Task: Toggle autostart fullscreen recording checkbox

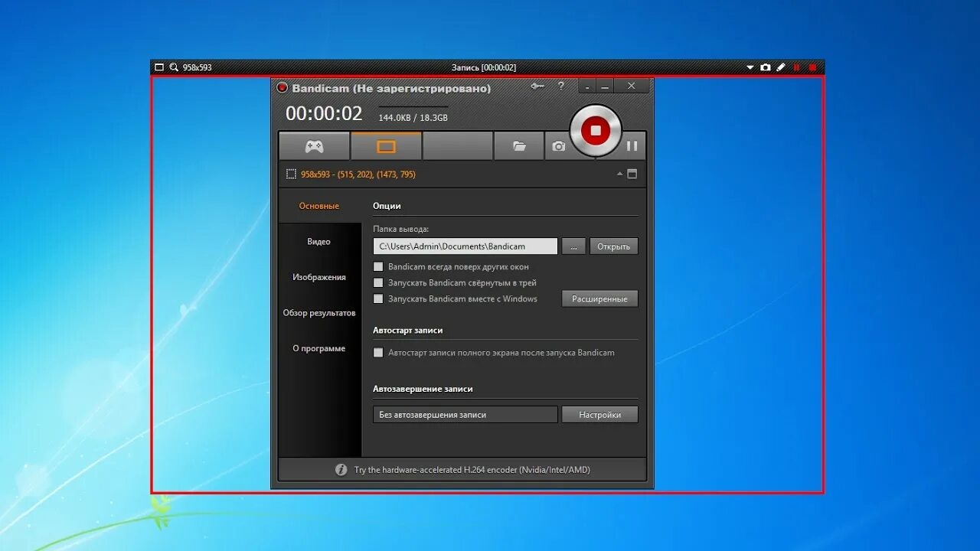Action: pyautogui.click(x=378, y=353)
